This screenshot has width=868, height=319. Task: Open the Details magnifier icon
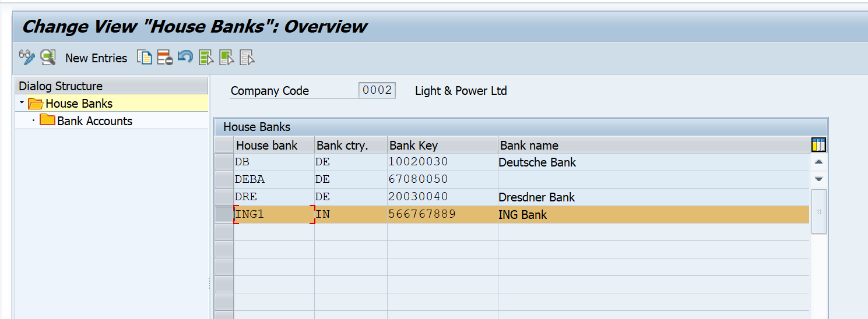click(48, 57)
